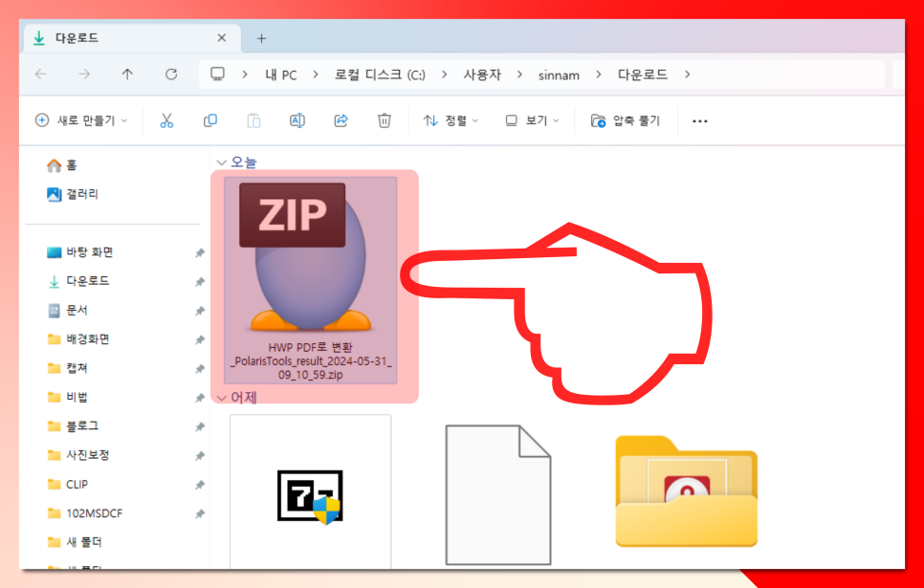924x588 pixels.
Task: Open the 정렬 (Sort) dropdown
Action: 450,120
